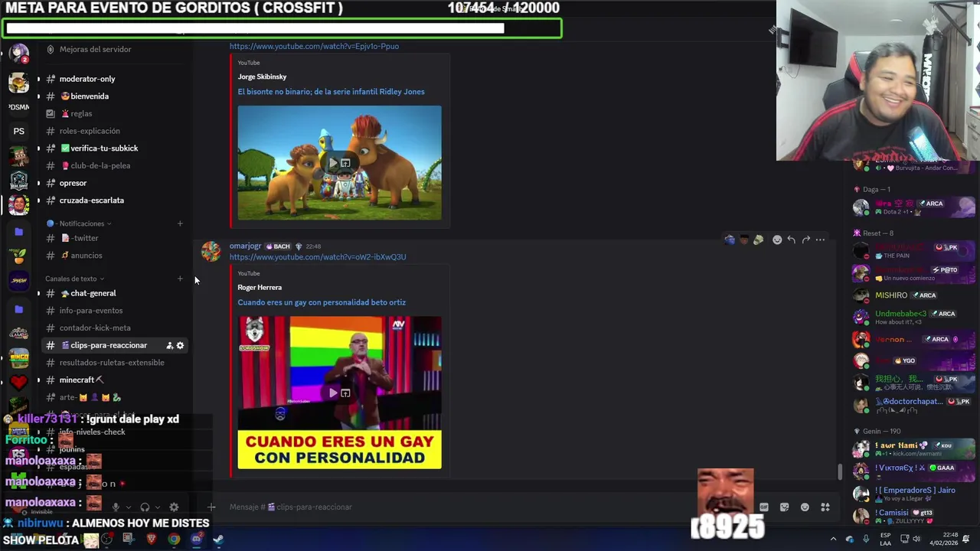Click Roger Herrera author name
This screenshot has height=551, width=980.
(x=260, y=287)
